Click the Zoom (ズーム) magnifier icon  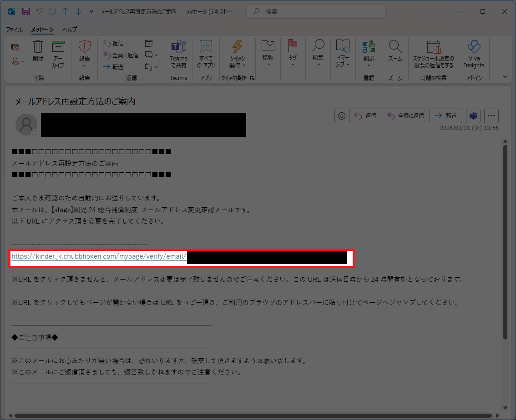tap(395, 47)
